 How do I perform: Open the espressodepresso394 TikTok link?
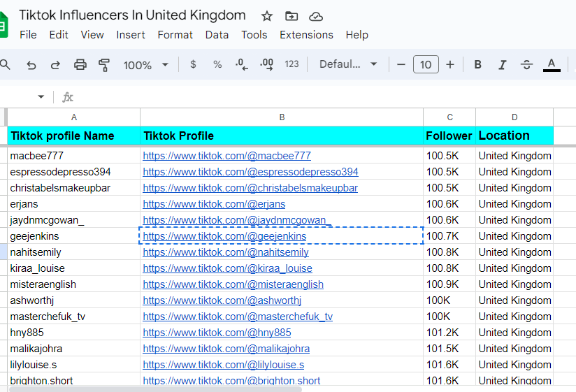250,172
